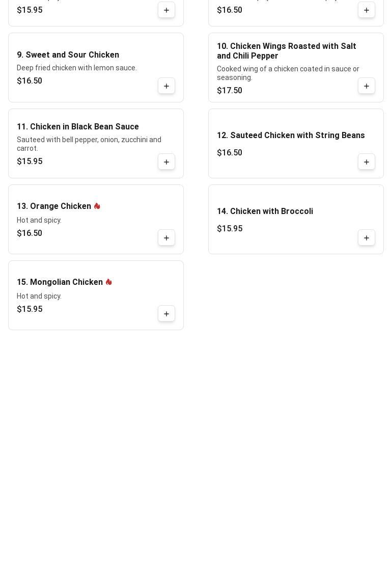Click the spicy flame icon beside Mongolian Chicken
The image size is (392, 587).
point(109,282)
